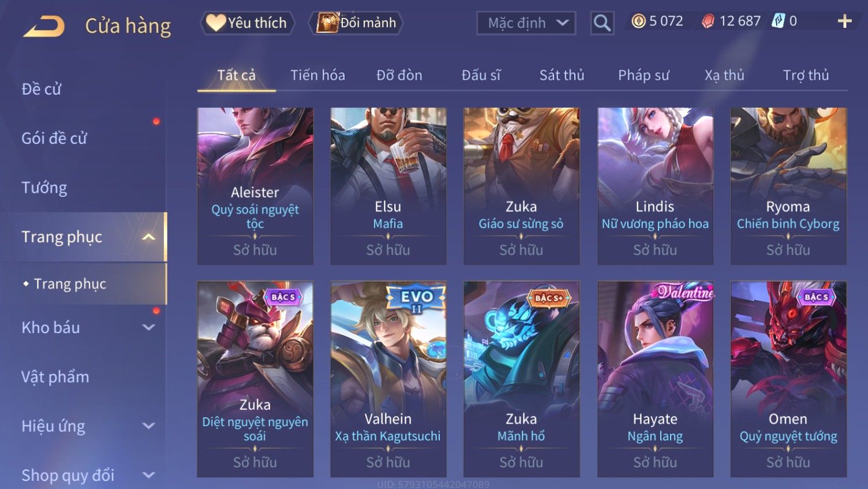Open the Mặc định sort dropdown

[x=526, y=23]
